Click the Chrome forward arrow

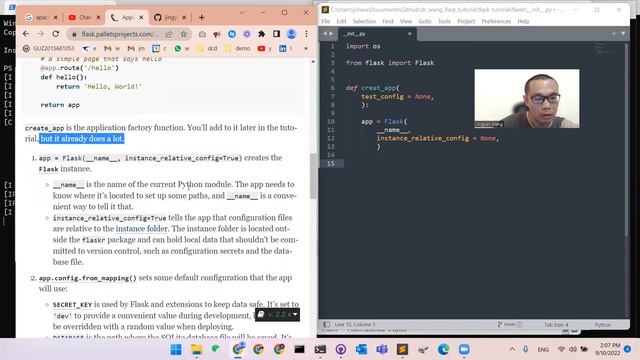40,34
